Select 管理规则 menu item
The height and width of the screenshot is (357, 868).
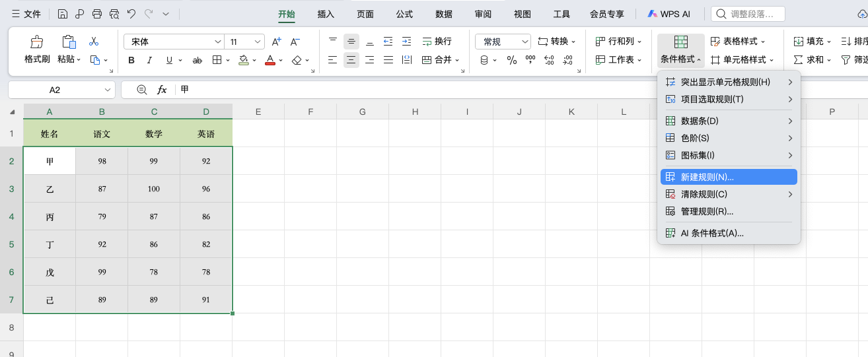(x=729, y=211)
